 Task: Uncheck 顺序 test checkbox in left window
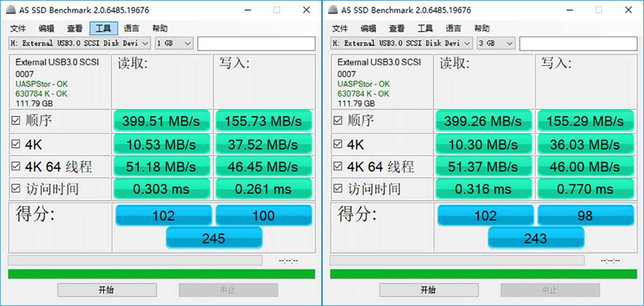(x=16, y=121)
